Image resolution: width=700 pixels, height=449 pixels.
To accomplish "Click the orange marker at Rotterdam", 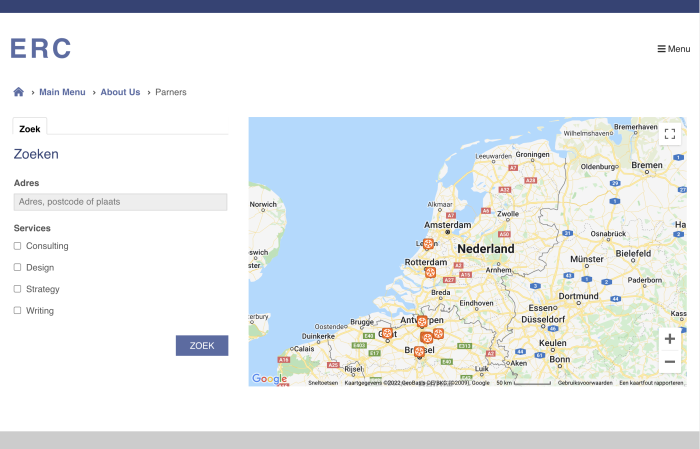I will [430, 272].
